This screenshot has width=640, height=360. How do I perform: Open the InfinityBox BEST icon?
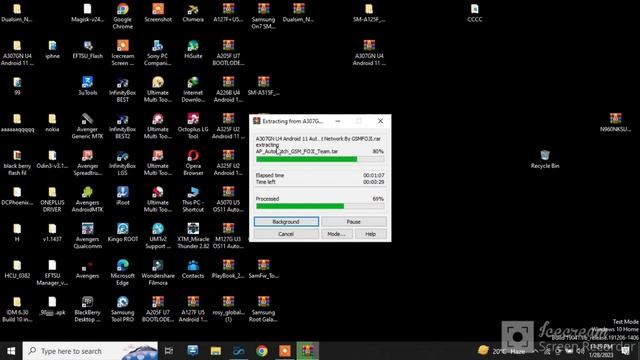[122, 89]
